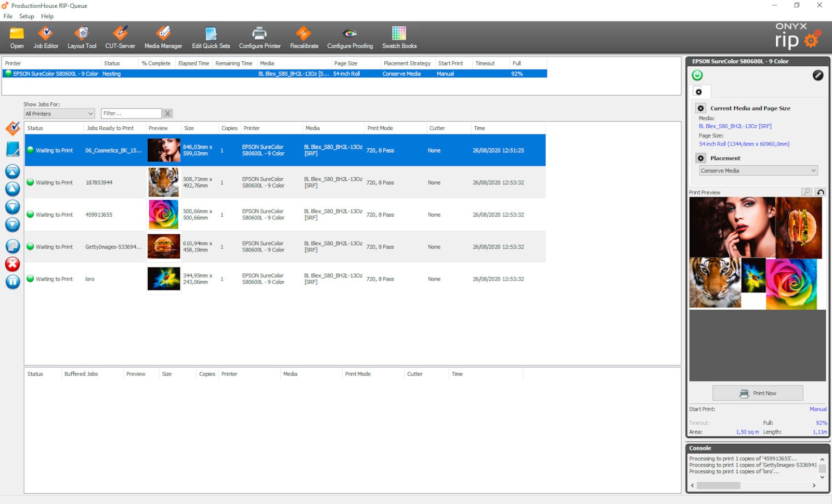Click the Recalibrate toolbar icon
This screenshot has height=504, width=832.
(304, 37)
